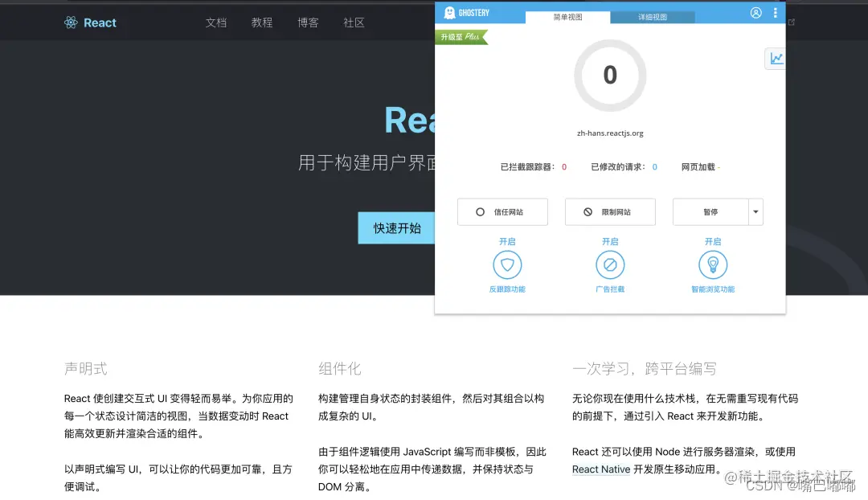Toggle the 反跟踪功能 shield feature
Image resolution: width=868 pixels, height=500 pixels.
click(508, 265)
